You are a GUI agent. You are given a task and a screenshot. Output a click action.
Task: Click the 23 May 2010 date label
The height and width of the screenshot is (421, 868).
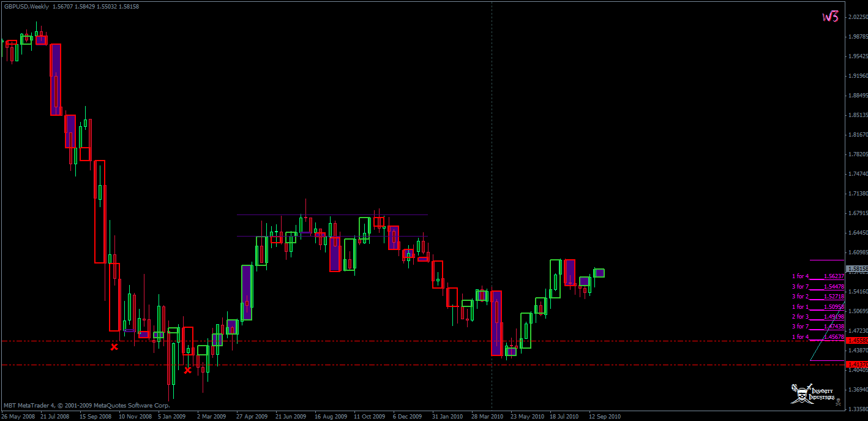point(527,416)
